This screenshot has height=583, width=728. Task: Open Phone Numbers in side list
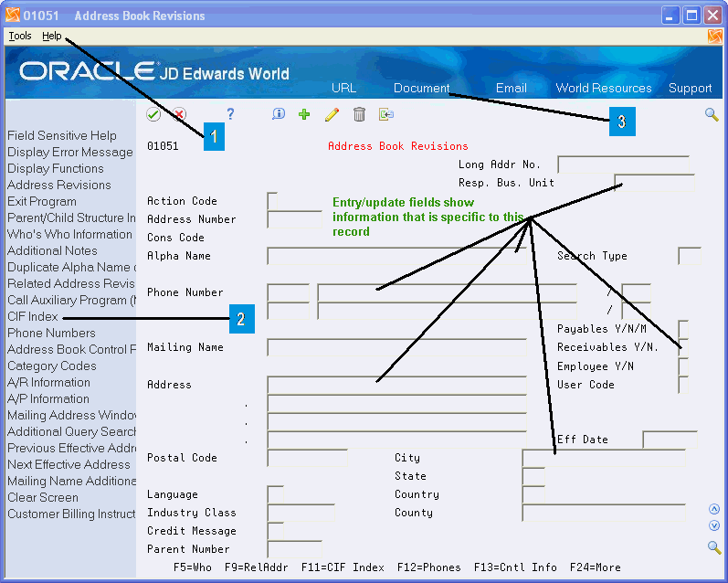pyautogui.click(x=51, y=333)
